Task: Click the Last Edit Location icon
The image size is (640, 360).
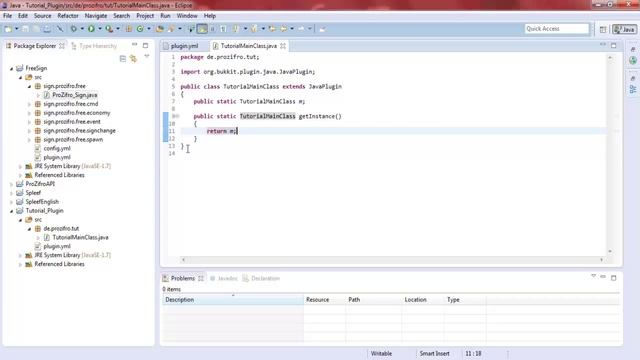Action: click(x=272, y=29)
